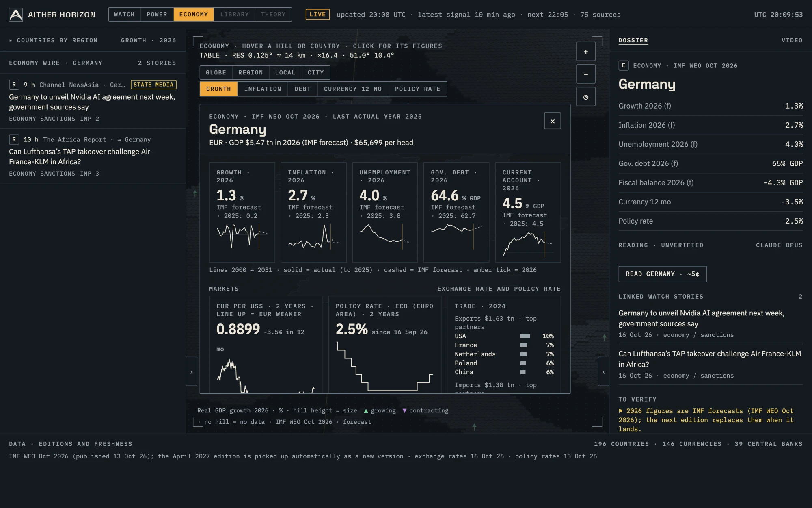812x508 pixels.
Task: Close the Germany figures panel
Action: [x=553, y=121]
